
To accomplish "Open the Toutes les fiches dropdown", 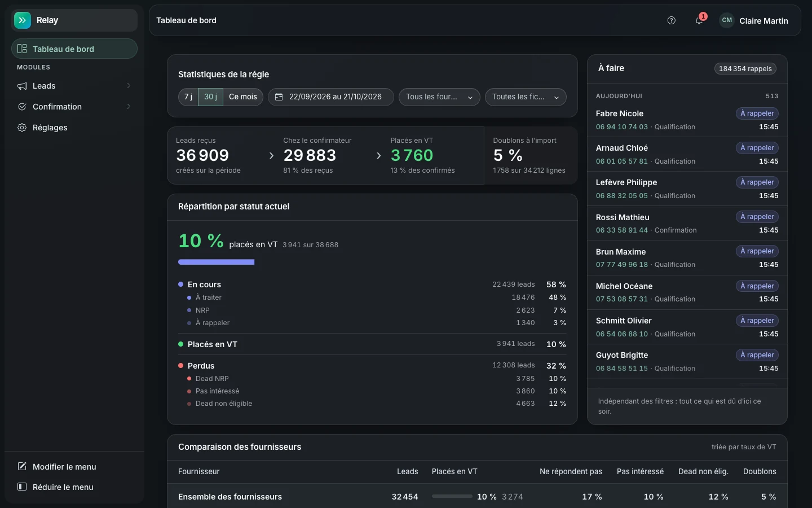I will pyautogui.click(x=526, y=97).
